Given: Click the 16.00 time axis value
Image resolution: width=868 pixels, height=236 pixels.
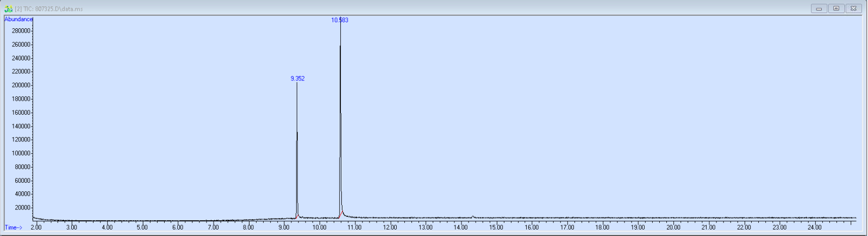Looking at the screenshot, I should tap(532, 227).
